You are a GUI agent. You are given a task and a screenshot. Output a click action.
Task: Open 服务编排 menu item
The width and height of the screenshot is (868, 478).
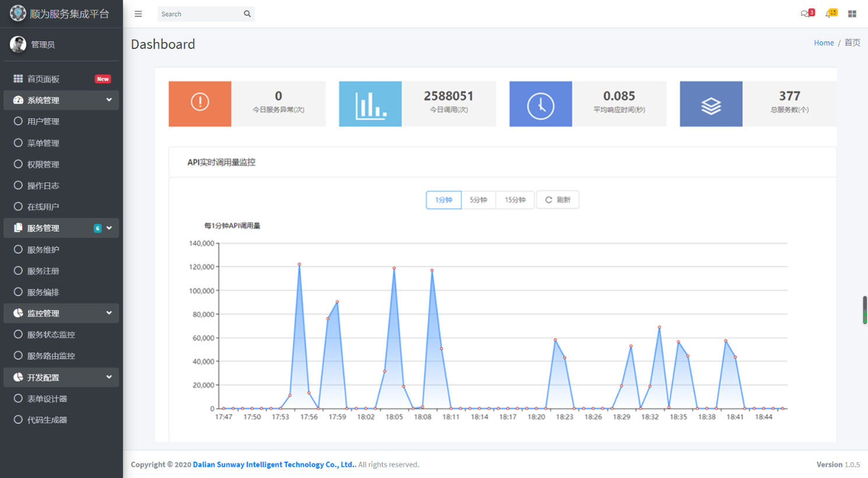click(61, 292)
